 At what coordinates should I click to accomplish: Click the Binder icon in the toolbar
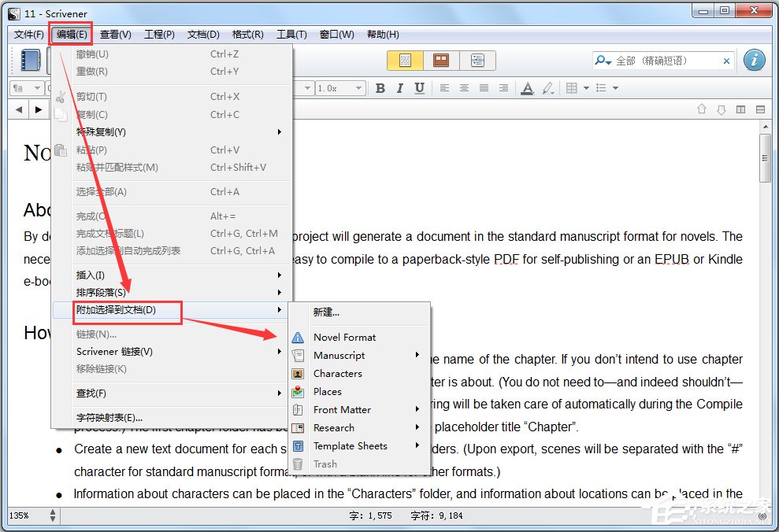[x=30, y=60]
